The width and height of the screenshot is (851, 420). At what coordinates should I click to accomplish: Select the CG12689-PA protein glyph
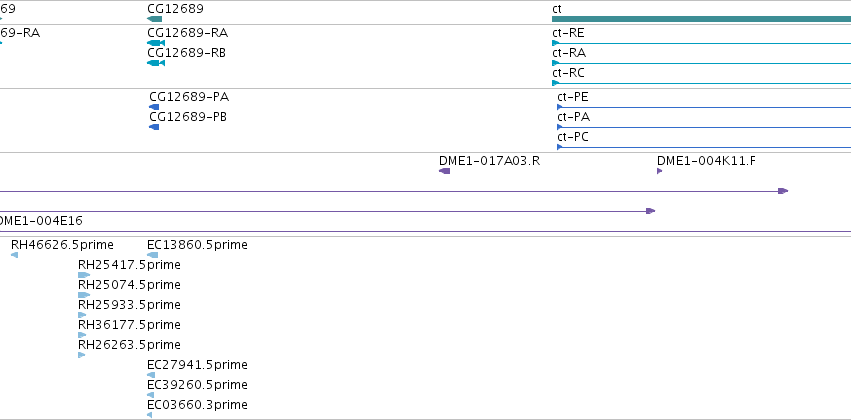tap(154, 107)
